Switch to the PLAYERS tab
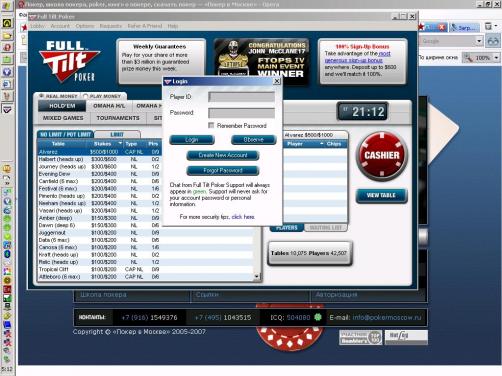Screen dimensions: 502x376 point(287,228)
